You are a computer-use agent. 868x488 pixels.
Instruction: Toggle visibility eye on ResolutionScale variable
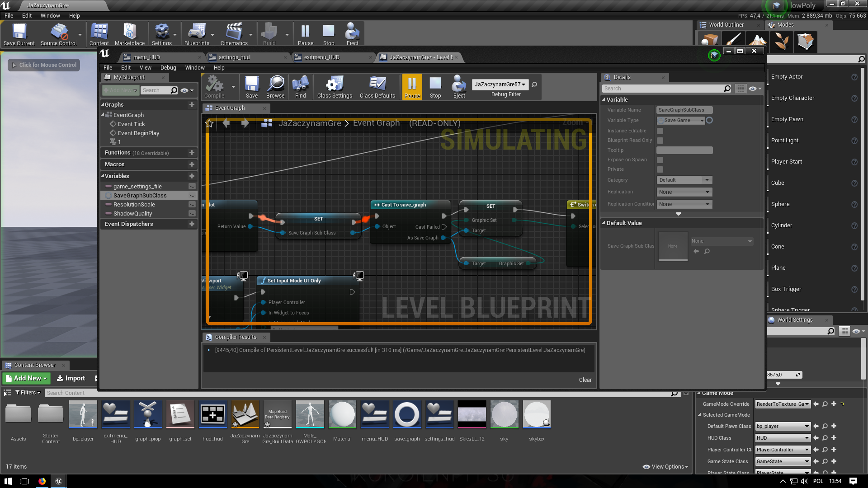coord(192,204)
